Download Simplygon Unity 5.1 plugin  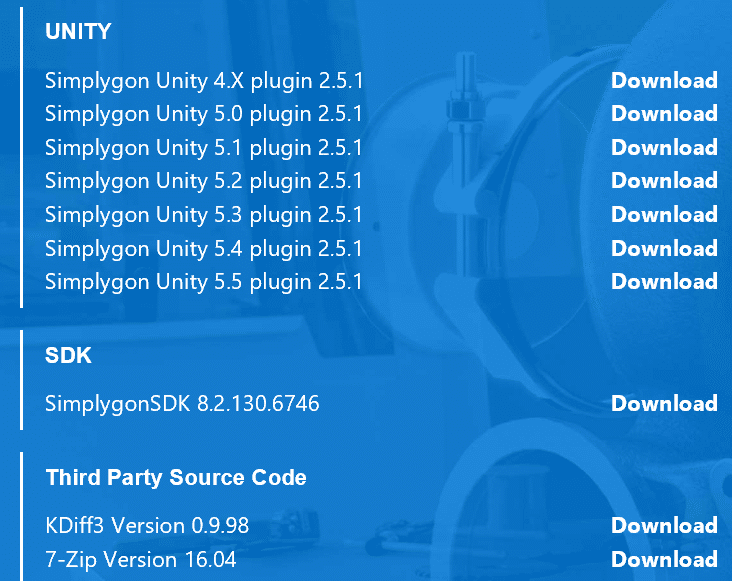[x=664, y=147]
